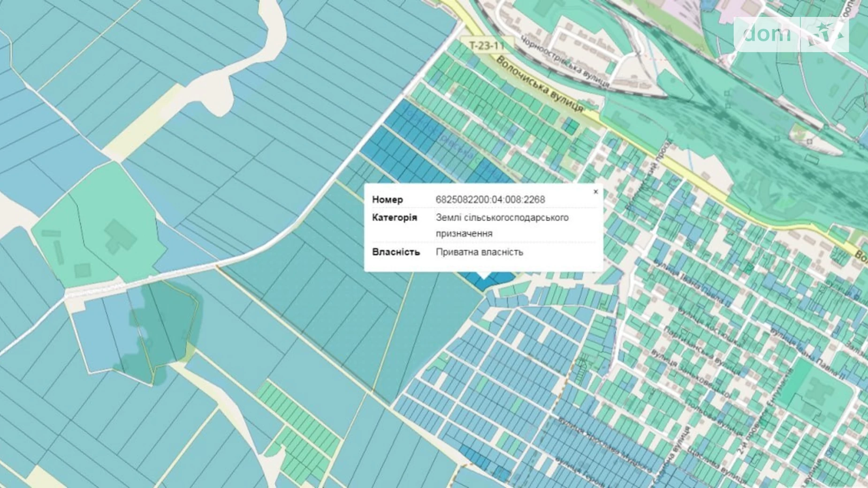This screenshot has width=868, height=488.
Task: Click the Категорія field label
Action: pos(394,218)
